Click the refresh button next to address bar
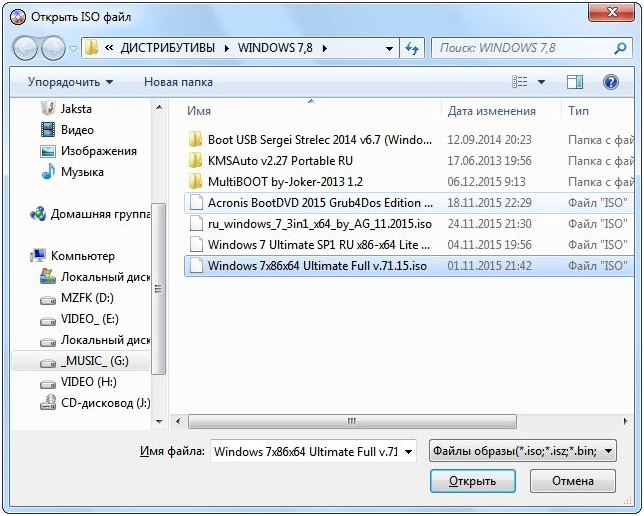 click(x=412, y=48)
